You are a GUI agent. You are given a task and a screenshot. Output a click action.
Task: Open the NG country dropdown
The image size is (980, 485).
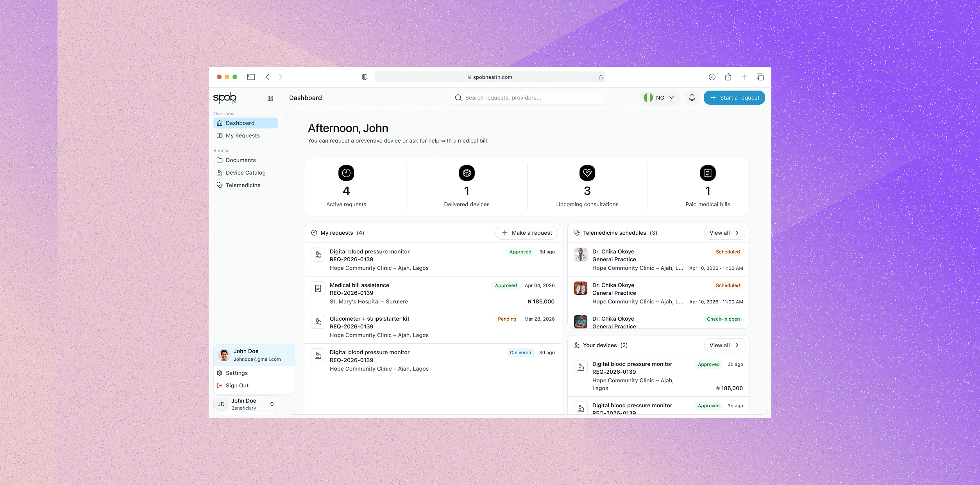(659, 98)
